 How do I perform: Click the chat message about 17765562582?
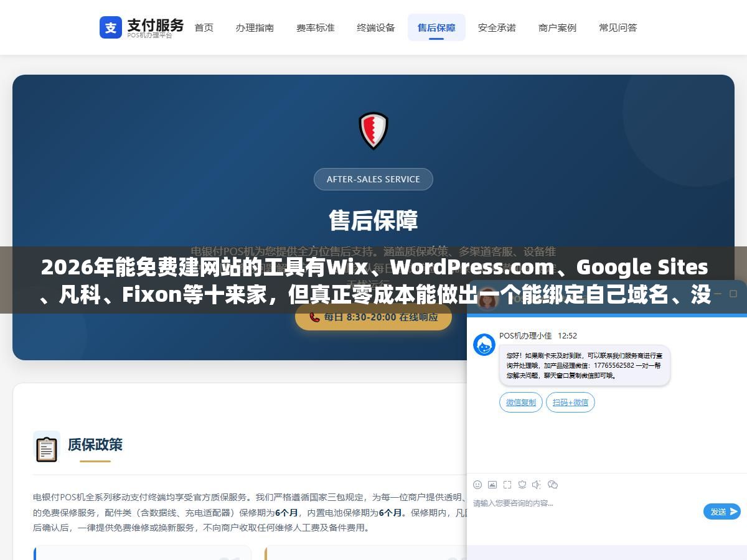tap(585, 366)
